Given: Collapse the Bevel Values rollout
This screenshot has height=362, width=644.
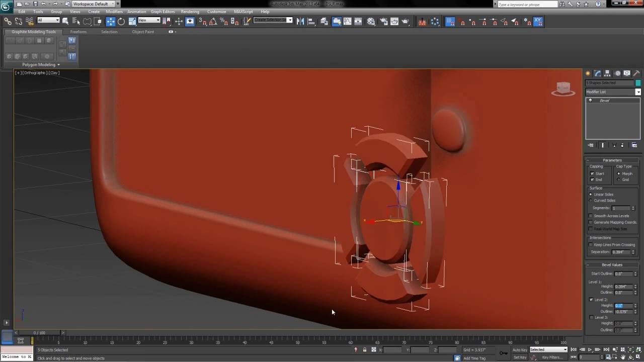Looking at the screenshot, I should point(612,264).
